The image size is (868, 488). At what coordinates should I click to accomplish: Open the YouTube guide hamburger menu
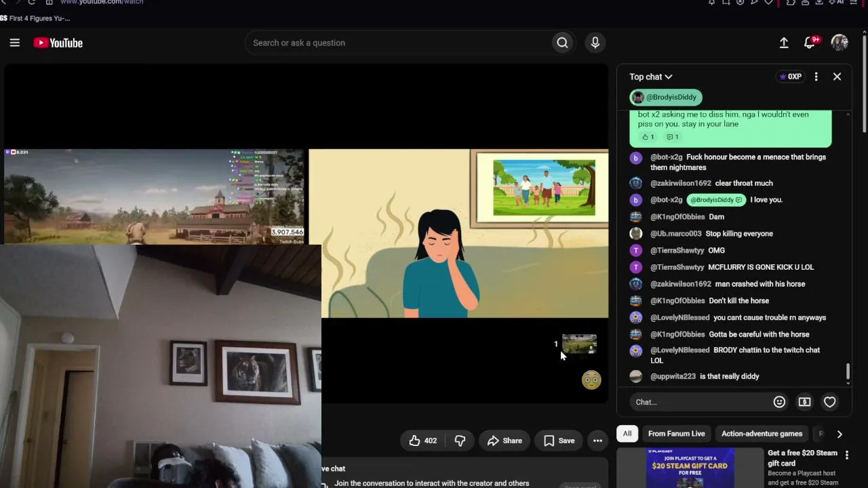(x=15, y=43)
